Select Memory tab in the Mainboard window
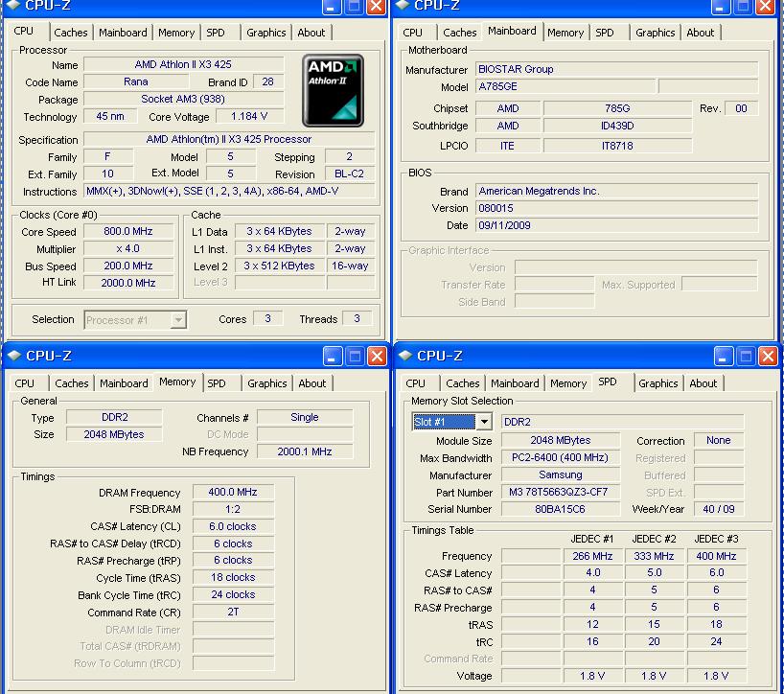The width and height of the screenshot is (784, 694). [x=565, y=33]
